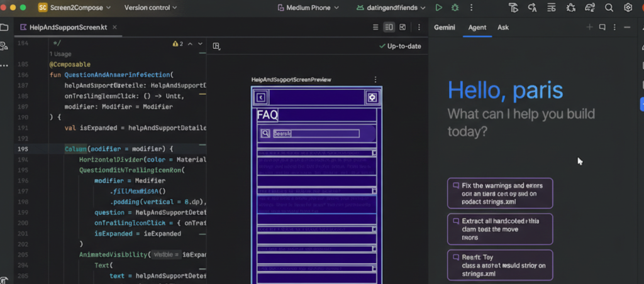Switch editor to Split view mode
Screen dimensions: 644x284
coord(389,28)
